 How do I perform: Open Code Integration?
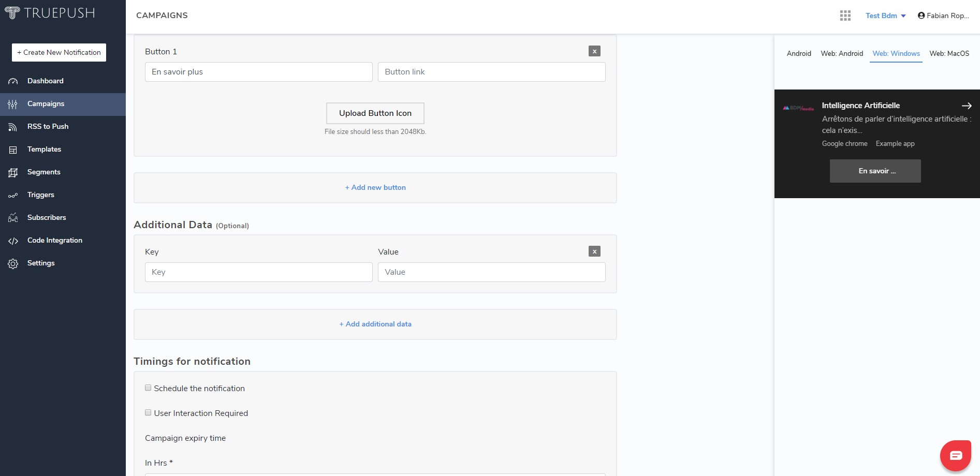[x=55, y=240]
